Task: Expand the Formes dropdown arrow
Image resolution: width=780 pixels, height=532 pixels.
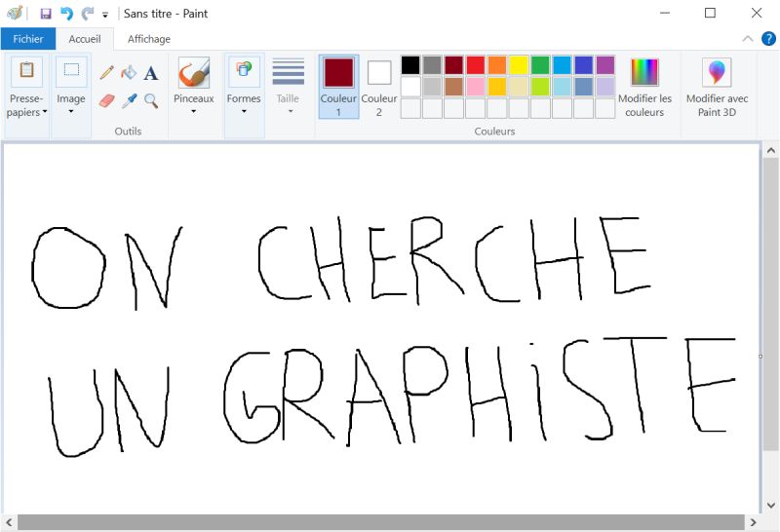Action: [244, 111]
